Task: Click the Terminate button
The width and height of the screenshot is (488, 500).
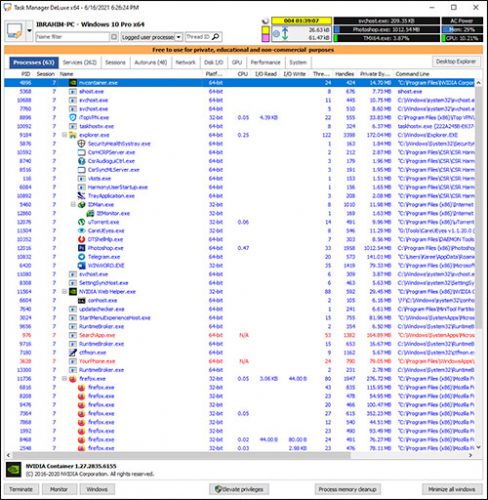Action: pyautogui.click(x=21, y=489)
